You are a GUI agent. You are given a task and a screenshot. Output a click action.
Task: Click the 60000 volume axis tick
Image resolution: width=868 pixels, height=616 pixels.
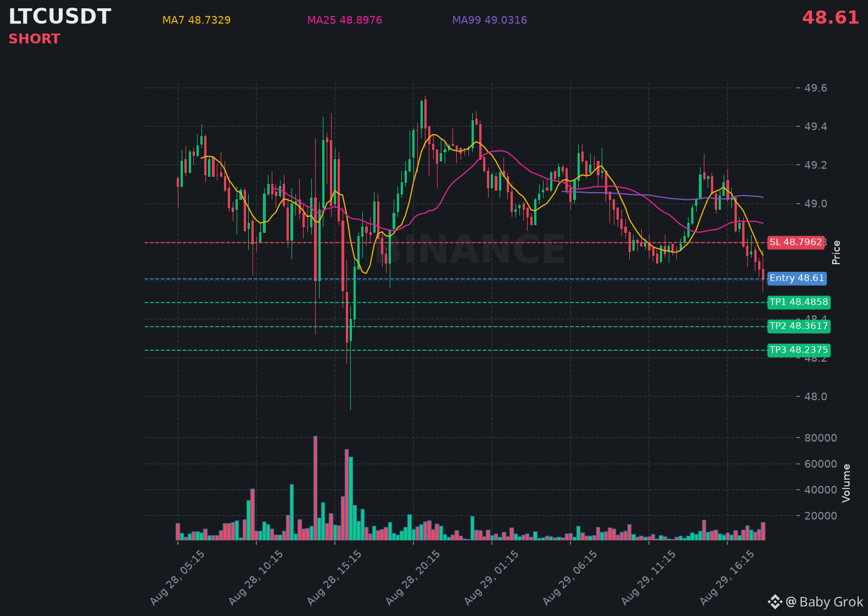tap(821, 464)
